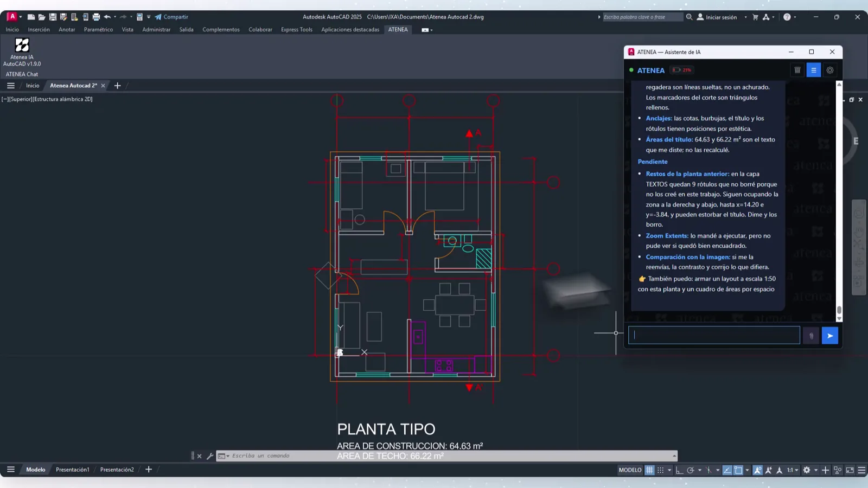The width and height of the screenshot is (868, 488).
Task: Undo the last action with the back arrow
Action: point(107,17)
